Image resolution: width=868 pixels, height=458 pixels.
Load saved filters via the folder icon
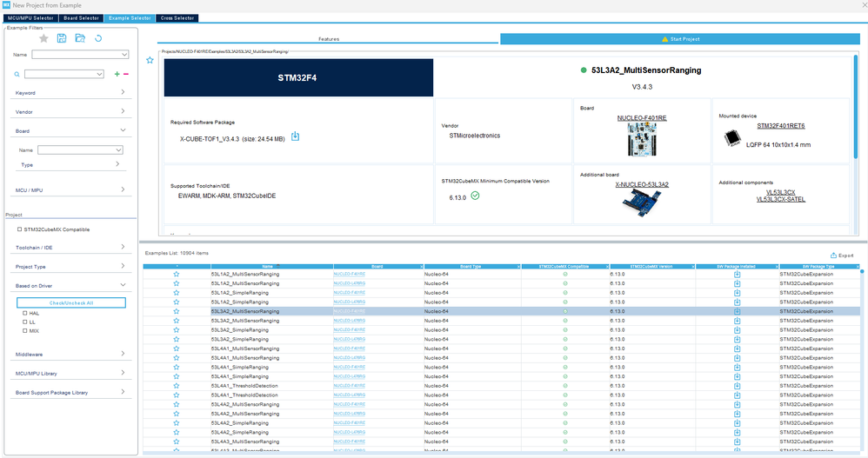[x=80, y=38]
